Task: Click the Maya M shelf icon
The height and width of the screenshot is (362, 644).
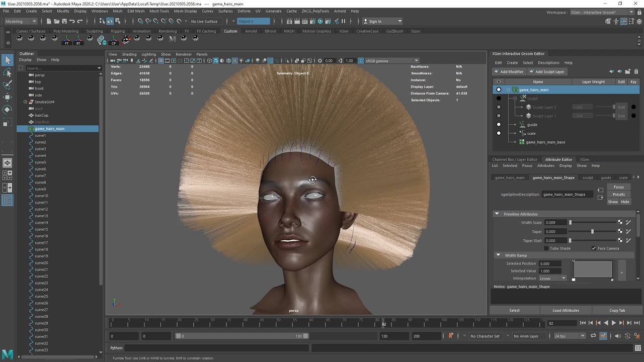Action: (173, 39)
